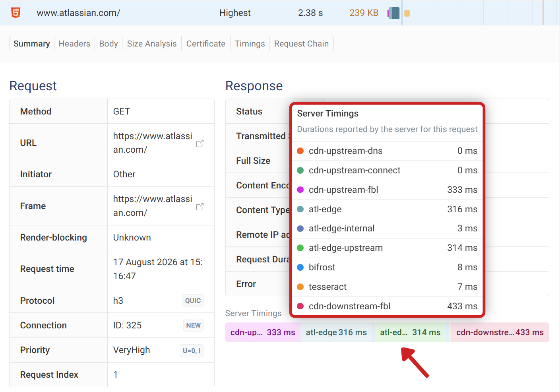
Task: Open external link icon beside the Frame value
Action: click(200, 206)
